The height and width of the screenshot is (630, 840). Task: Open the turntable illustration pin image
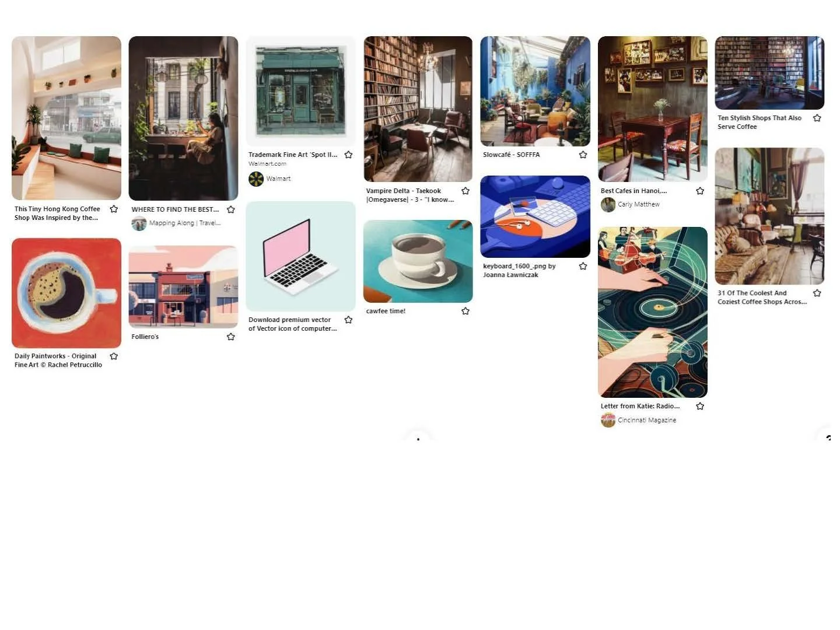[x=653, y=312]
